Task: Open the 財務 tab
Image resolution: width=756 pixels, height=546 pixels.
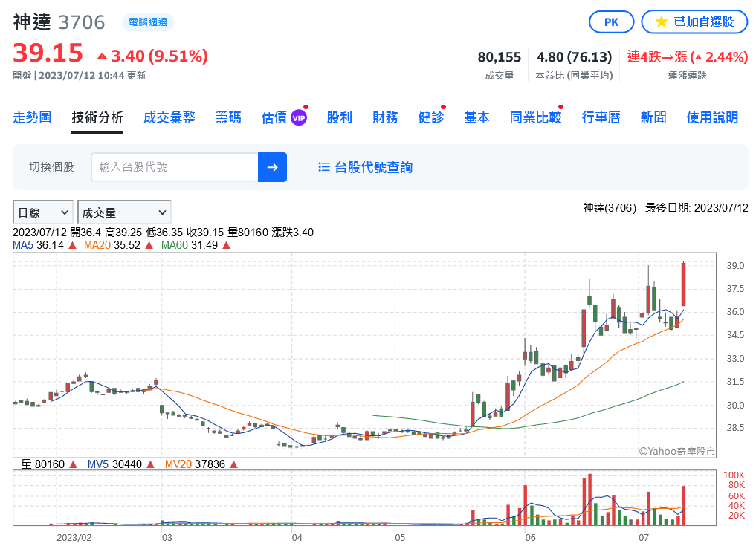Action: click(x=385, y=117)
